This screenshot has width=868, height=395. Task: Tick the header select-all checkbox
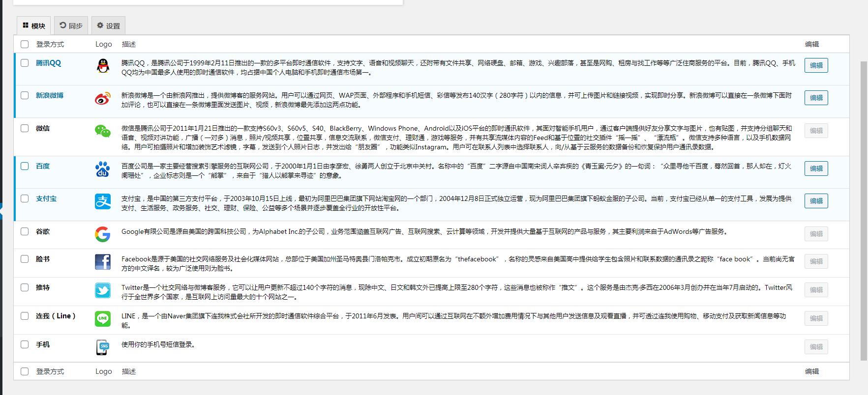[25, 44]
